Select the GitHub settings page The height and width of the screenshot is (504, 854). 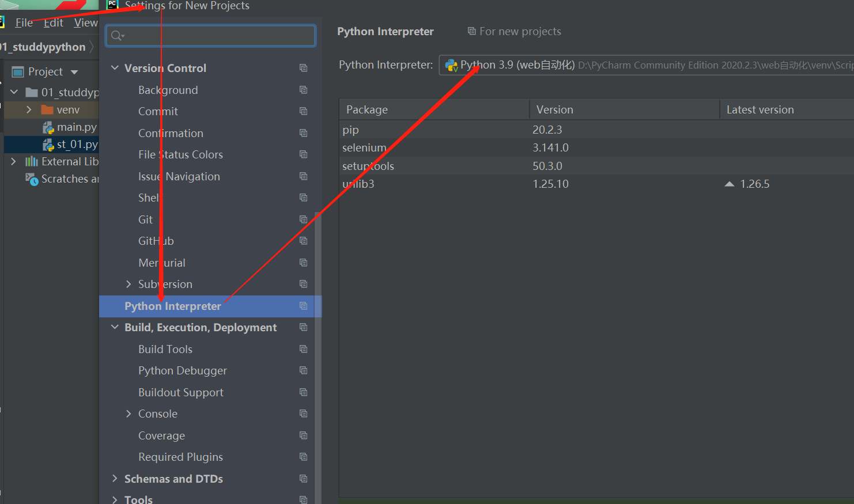156,241
